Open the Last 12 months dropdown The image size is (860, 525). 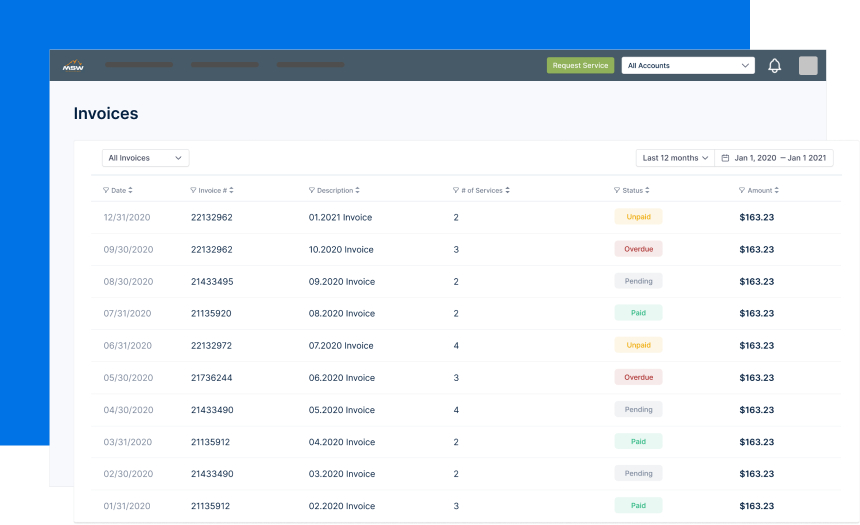(x=675, y=158)
